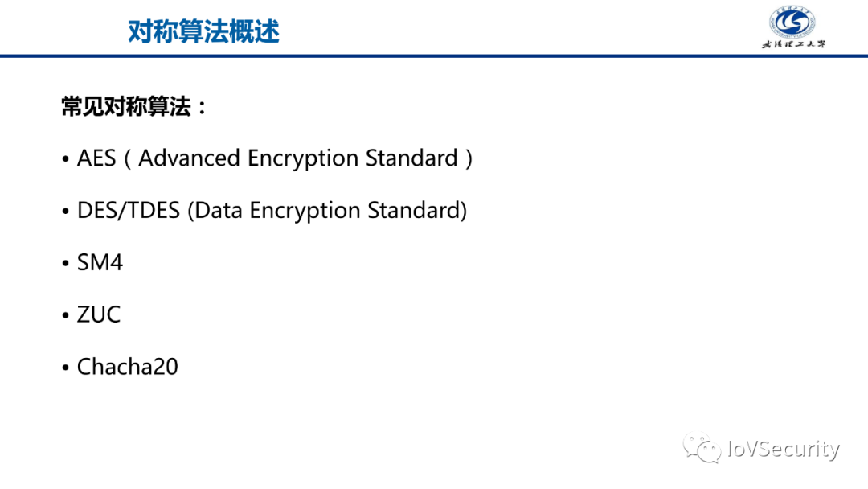Click the blue divider line under the title
868x489 pixels.
(434, 56)
